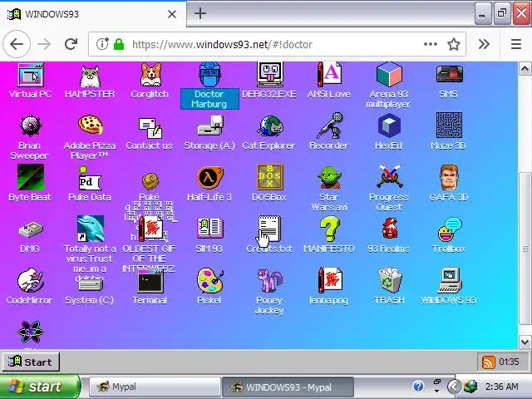This screenshot has width=532, height=399.
Task: Open WINDOWS 93 computer icon
Action: (450, 280)
